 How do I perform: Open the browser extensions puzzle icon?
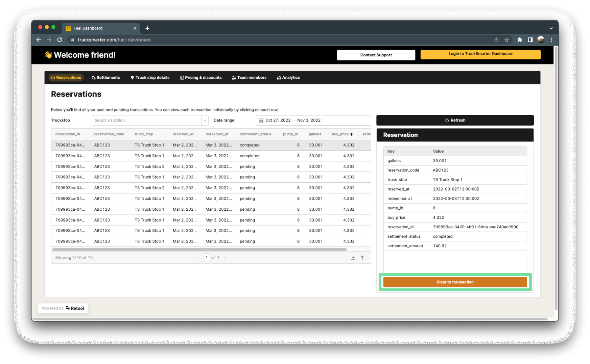tap(520, 40)
